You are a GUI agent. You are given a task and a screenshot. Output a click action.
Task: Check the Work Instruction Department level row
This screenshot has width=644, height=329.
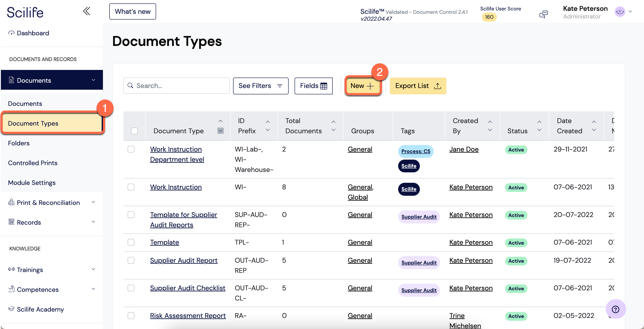(131, 149)
